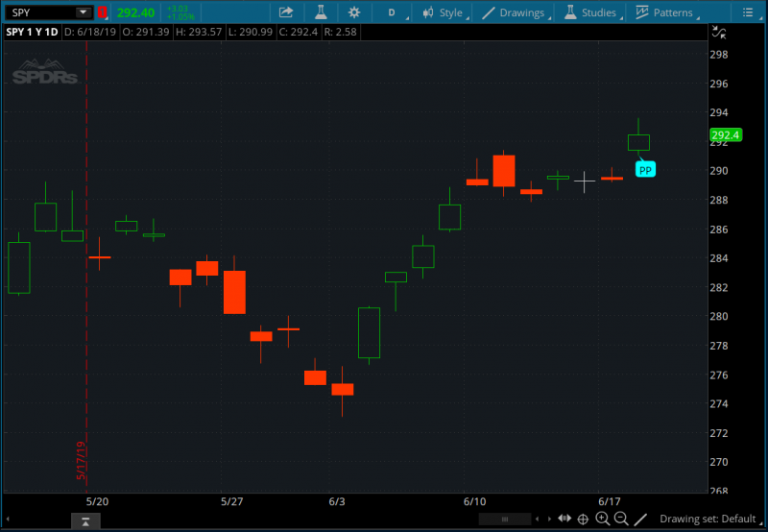Click the horizontal chart scrollbar thumb
768x532 pixels.
504,520
